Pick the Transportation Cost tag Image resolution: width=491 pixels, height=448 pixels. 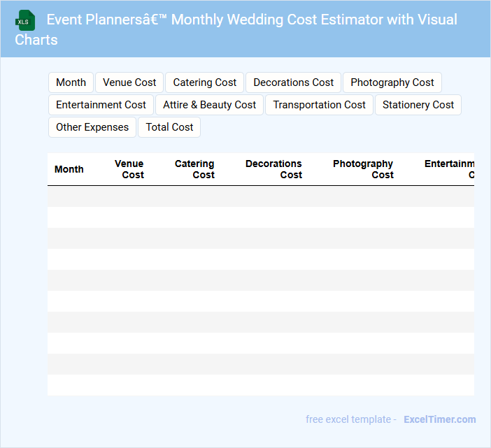(319, 105)
